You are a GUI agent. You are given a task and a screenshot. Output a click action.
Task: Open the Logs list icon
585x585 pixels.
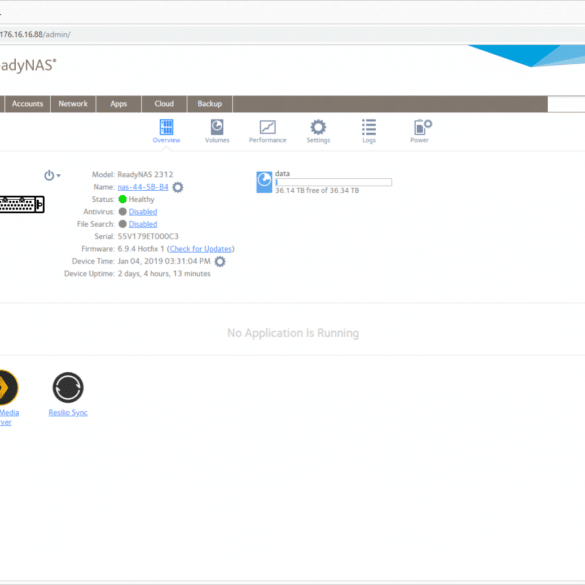coord(369,127)
